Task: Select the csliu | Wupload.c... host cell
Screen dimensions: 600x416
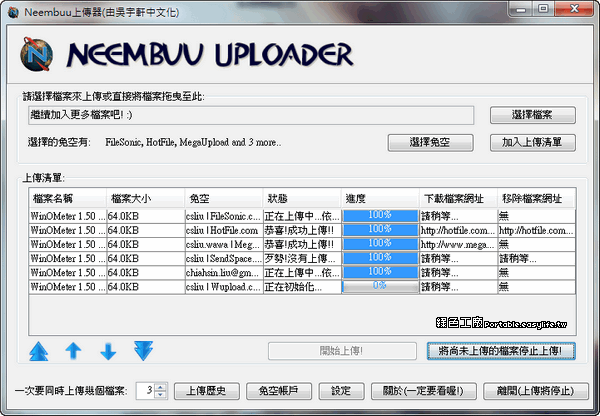Action: pyautogui.click(x=224, y=287)
